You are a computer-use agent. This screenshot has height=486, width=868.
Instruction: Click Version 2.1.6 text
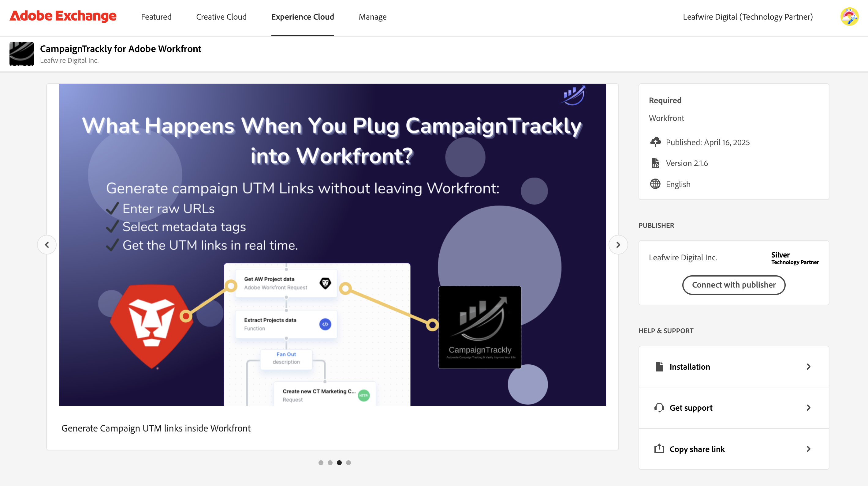pyautogui.click(x=687, y=163)
